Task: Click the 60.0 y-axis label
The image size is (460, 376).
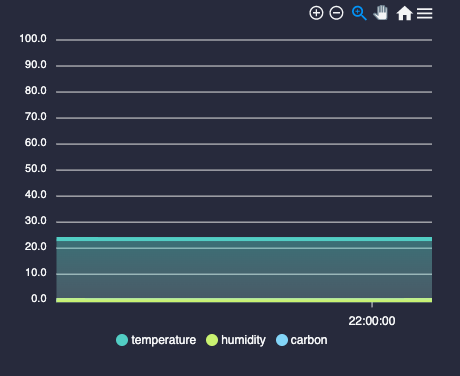Action: click(36, 143)
